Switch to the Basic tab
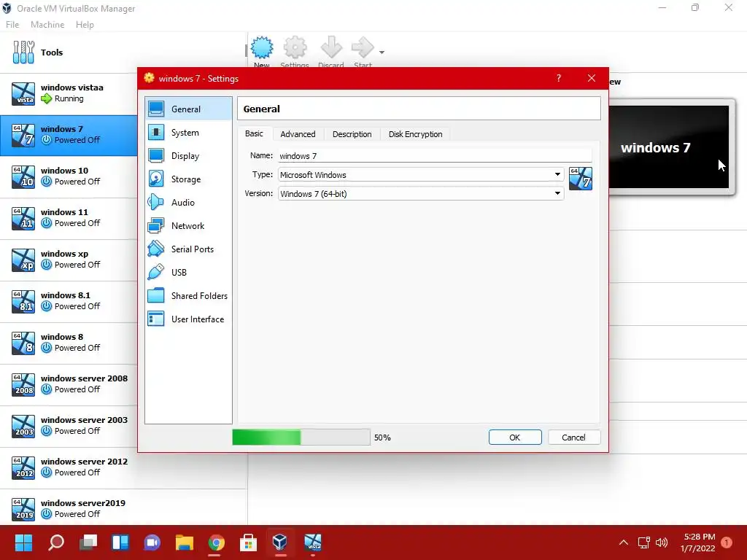This screenshot has height=560, width=747. pyautogui.click(x=254, y=134)
